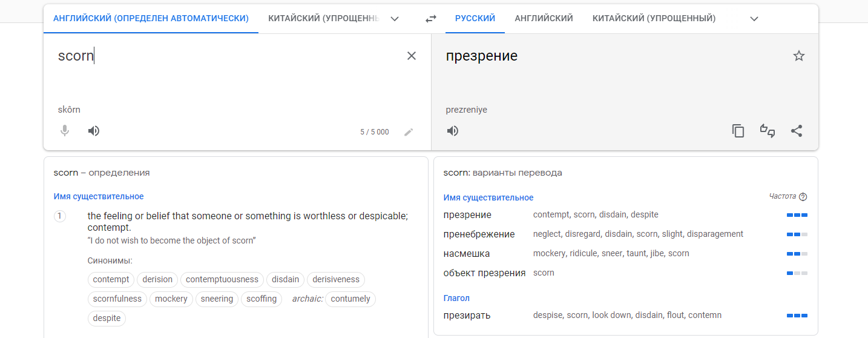Click the 'презирать' verb translation
Image resolution: width=868 pixels, height=338 pixels.
pos(467,316)
